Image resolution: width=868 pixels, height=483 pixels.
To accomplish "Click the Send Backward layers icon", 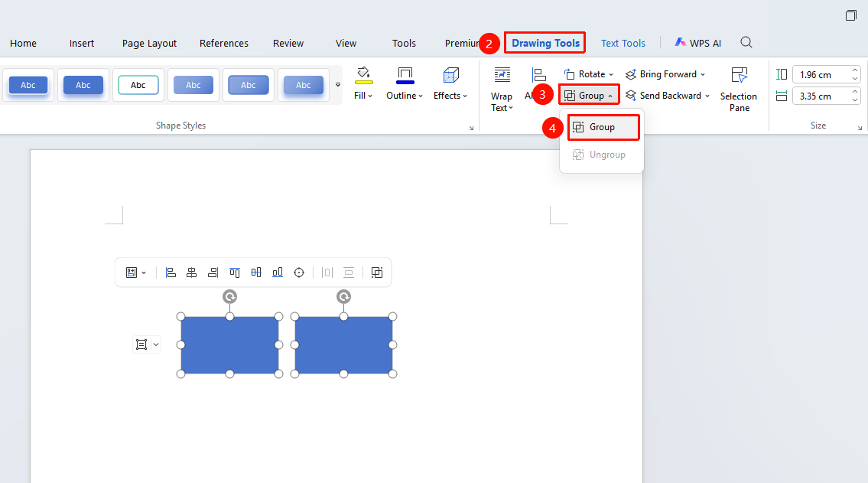I will (x=630, y=96).
